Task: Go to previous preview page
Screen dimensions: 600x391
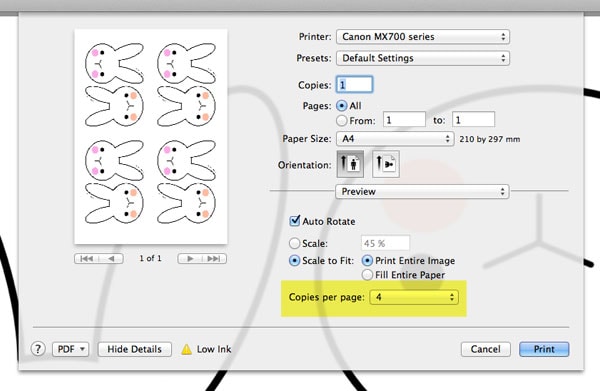Action: point(111,259)
